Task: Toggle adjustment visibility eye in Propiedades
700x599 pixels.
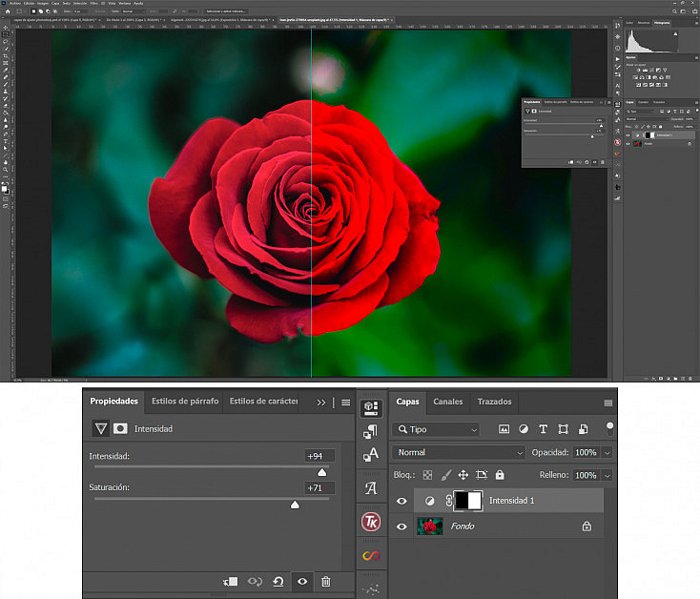Action: [x=302, y=581]
